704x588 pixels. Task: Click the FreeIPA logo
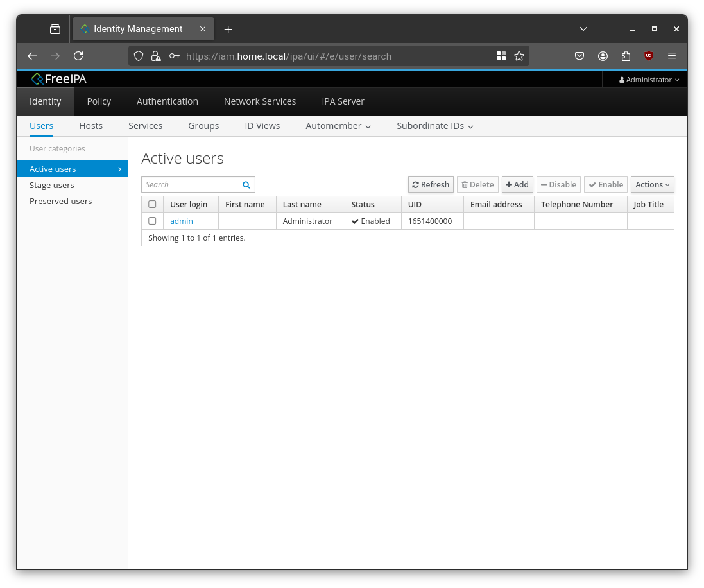pyautogui.click(x=58, y=79)
